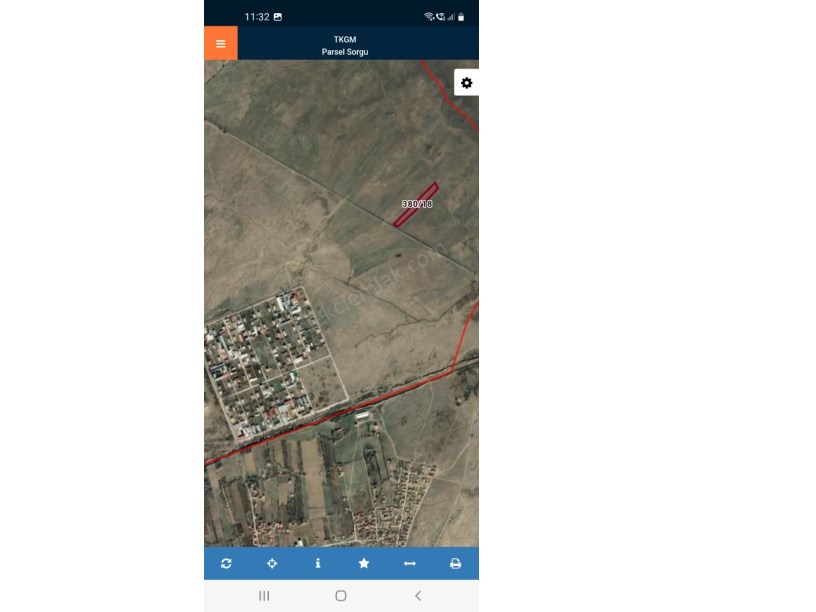This screenshot has height=612, width=816.
Task: Select the crosshair locate icon
Action: [x=272, y=563]
